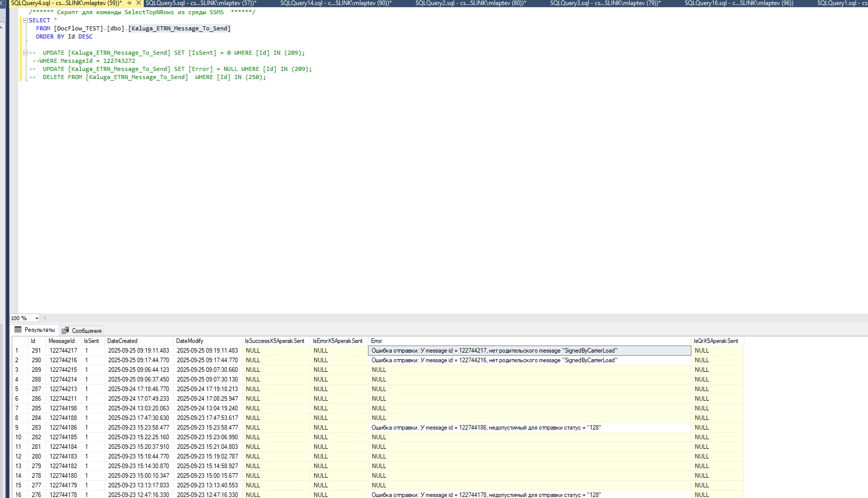Click Kaluga_ETRN_Message_To_Send in the FROM line
This screenshot has height=498, width=868.
(180, 28)
